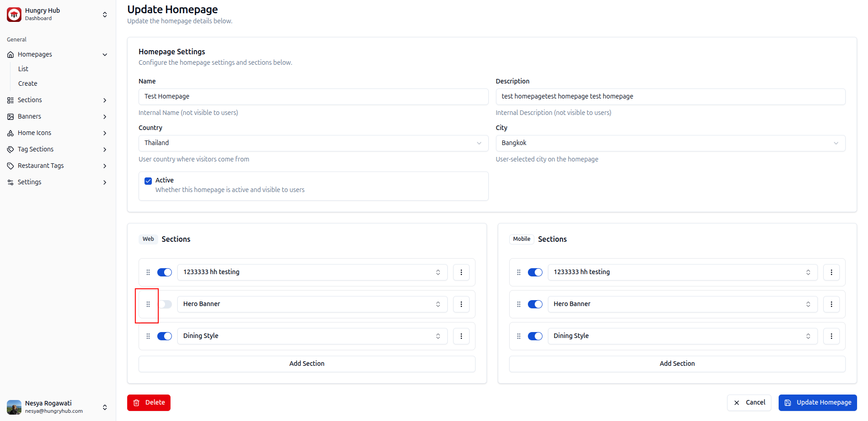868x421 pixels.
Task: Open three-dot menu for Mobile Hero Banner
Action: (x=831, y=304)
